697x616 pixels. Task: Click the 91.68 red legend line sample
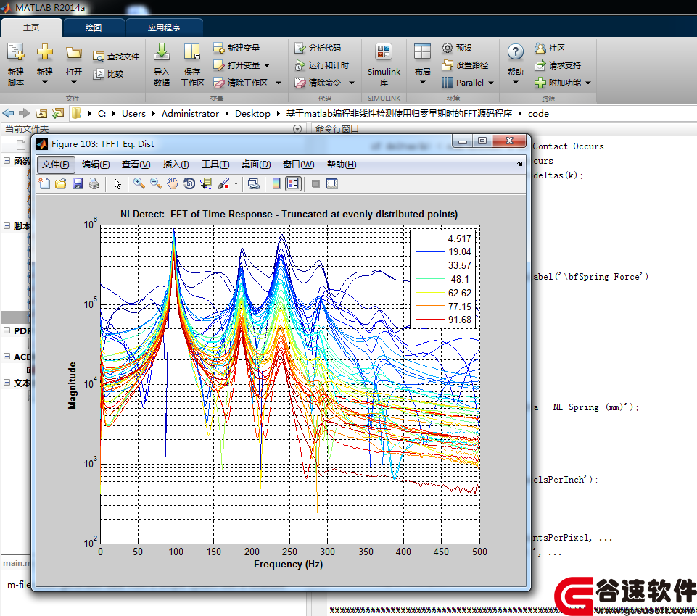coord(429,320)
